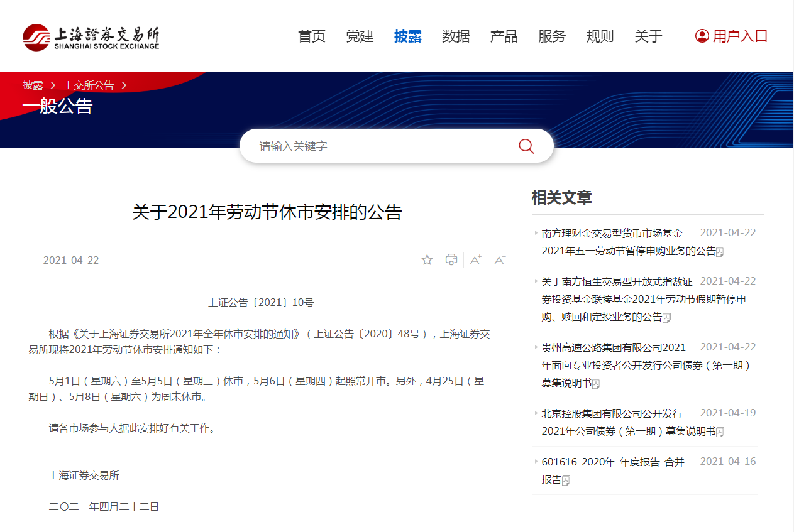Open the 产品 menu
The image size is (794, 532).
[x=504, y=36]
